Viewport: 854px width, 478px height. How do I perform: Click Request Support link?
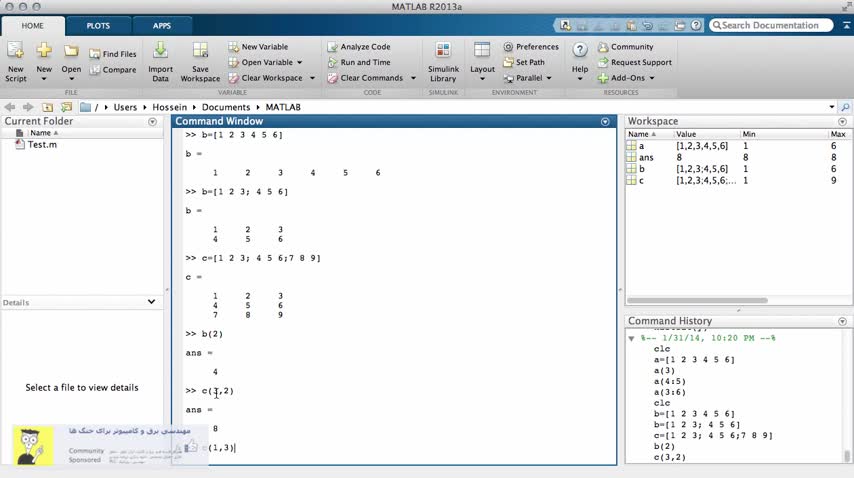point(641,62)
